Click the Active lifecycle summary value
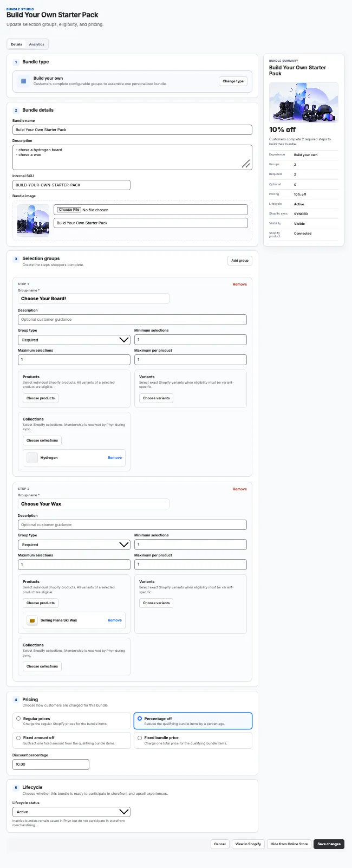The width and height of the screenshot is (352, 868). coord(299,204)
